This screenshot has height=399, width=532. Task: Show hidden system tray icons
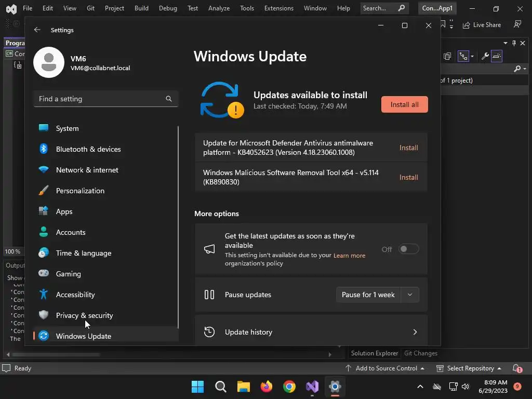click(420, 387)
